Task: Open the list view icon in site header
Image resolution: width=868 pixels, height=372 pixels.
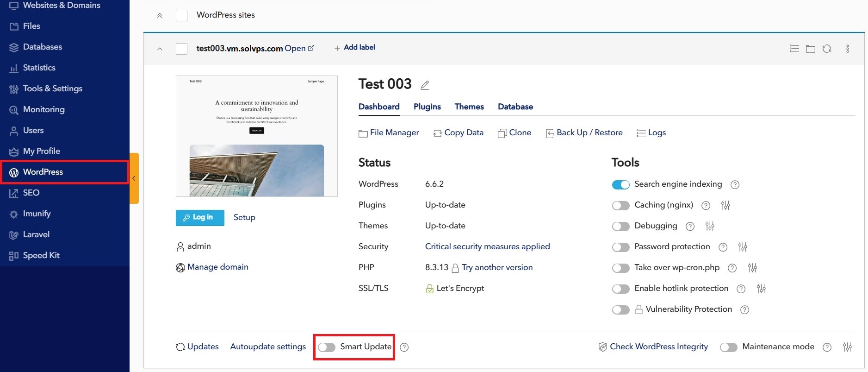Action: coord(794,49)
